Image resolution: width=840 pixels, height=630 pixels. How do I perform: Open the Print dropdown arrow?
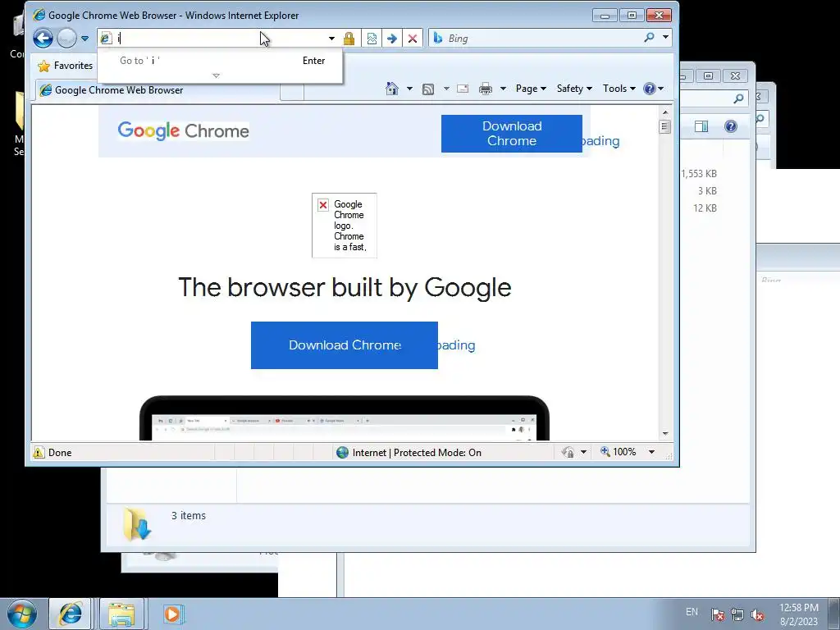(x=503, y=89)
